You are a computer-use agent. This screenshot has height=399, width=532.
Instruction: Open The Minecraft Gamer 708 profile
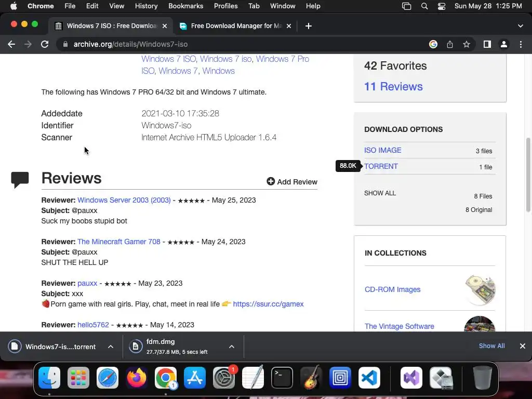[119, 242]
